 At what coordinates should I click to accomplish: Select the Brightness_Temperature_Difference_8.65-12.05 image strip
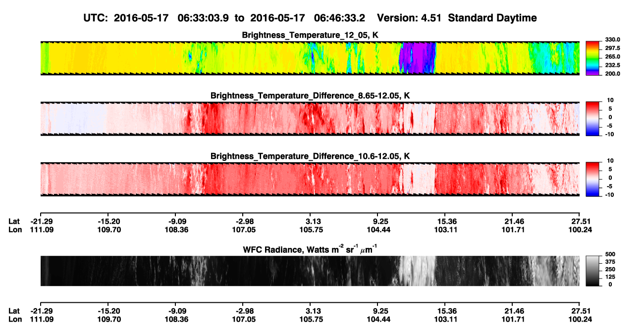tap(310, 119)
